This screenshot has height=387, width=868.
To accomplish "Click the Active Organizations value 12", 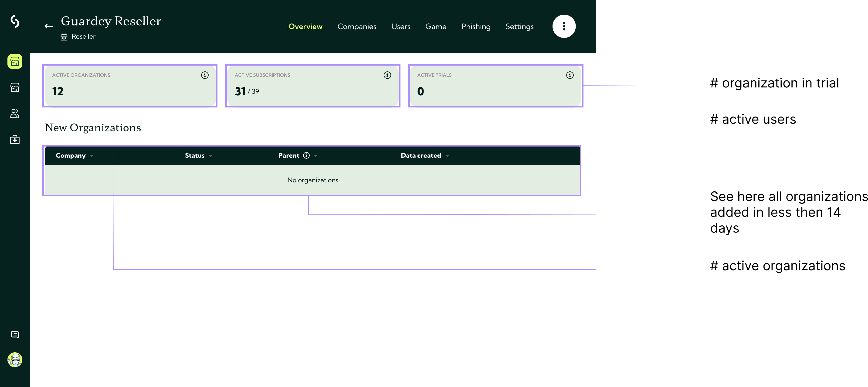I will [58, 92].
